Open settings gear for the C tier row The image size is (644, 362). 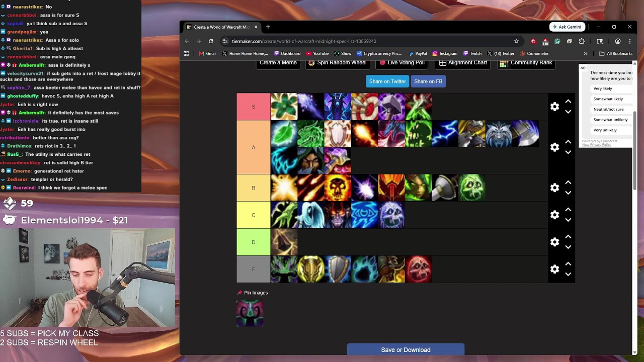[x=554, y=215]
